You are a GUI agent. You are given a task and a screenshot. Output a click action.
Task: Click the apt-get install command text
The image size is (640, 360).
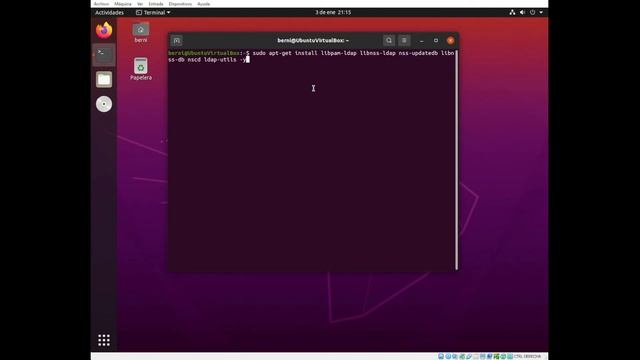[311, 56]
